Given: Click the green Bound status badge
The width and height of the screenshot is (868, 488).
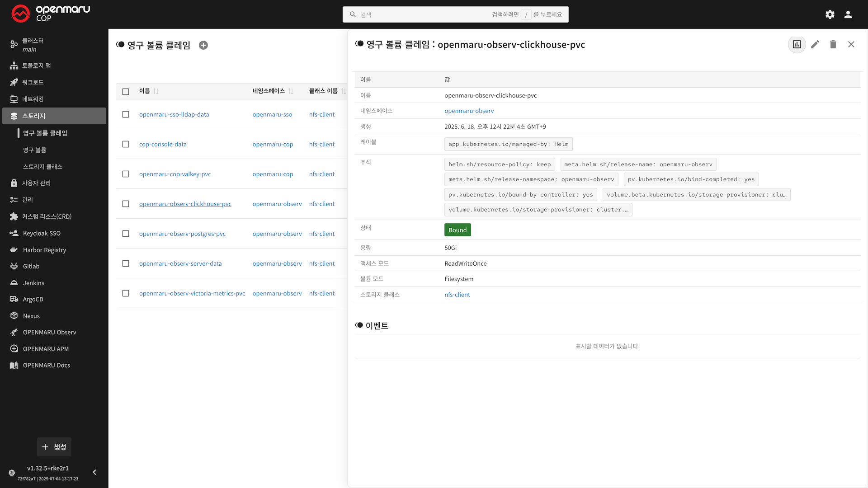Looking at the screenshot, I should tap(457, 230).
